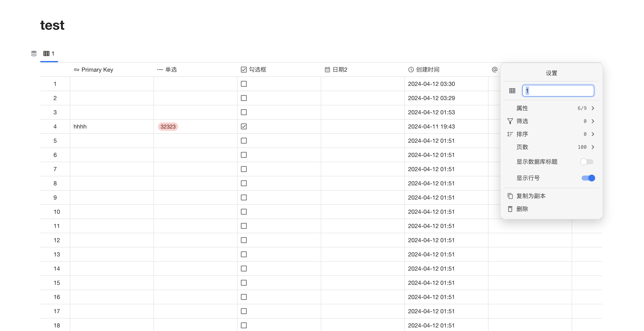Click the clock icon of 创建时间 column
This screenshot has width=644, height=331.
(x=411, y=70)
